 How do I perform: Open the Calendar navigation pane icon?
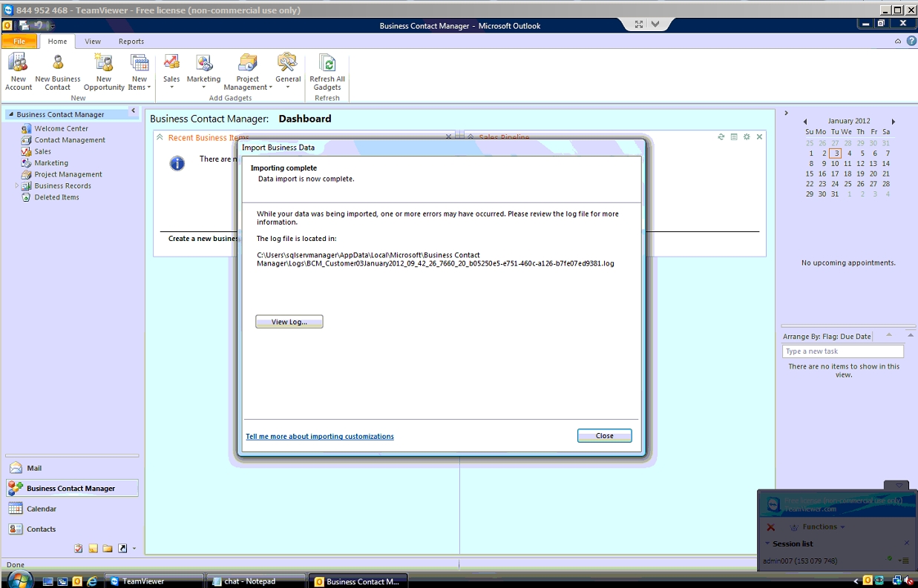[16, 509]
